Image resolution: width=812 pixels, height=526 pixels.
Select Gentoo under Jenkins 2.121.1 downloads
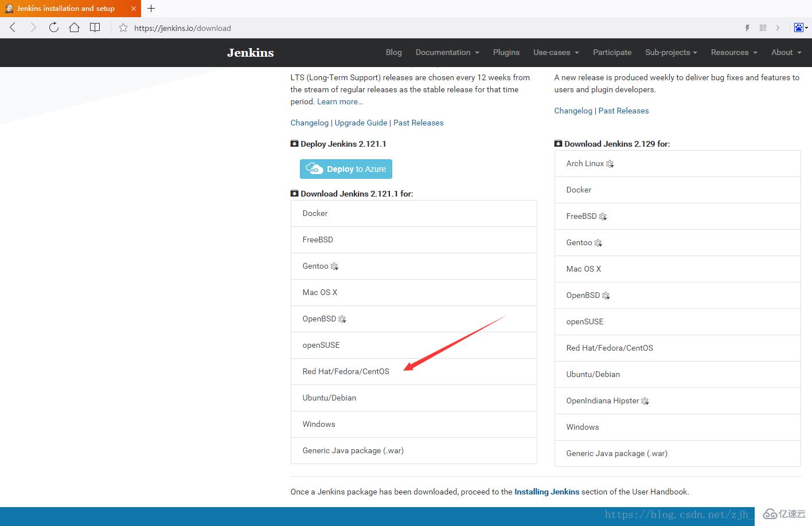point(414,266)
